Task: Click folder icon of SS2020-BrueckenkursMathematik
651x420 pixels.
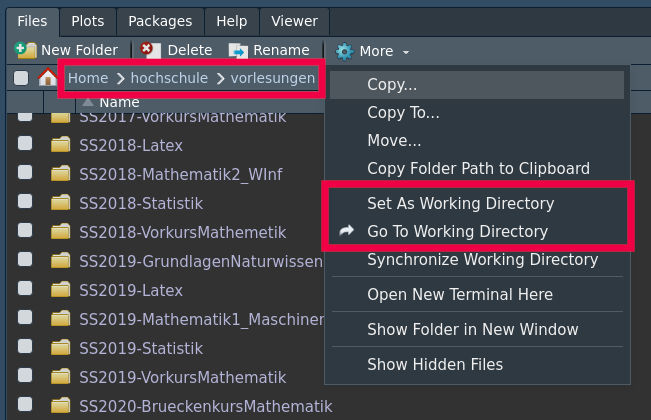Action: coord(61,407)
